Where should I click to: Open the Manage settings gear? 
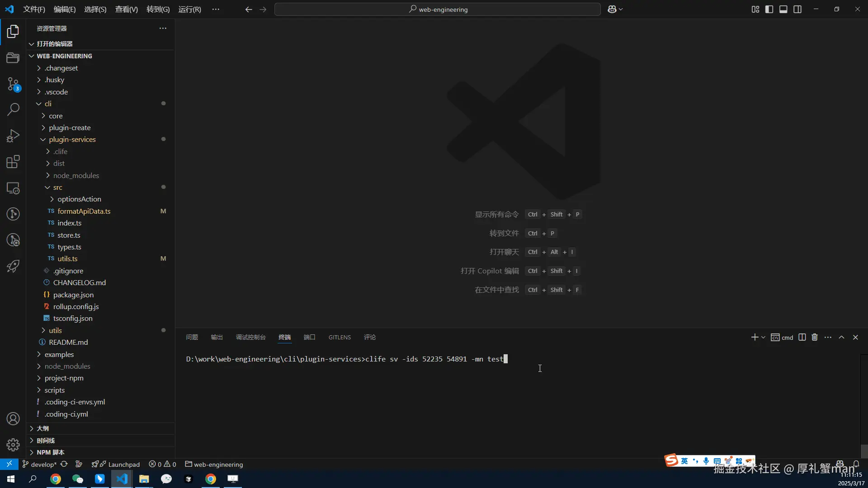point(13,445)
